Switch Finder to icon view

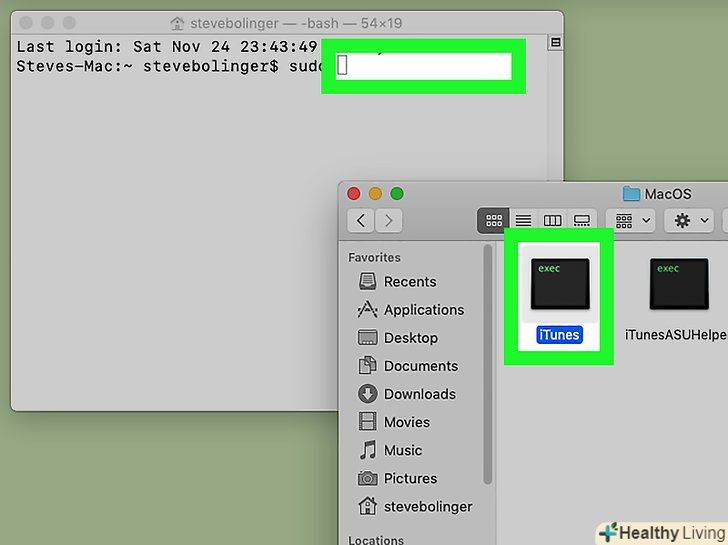point(494,221)
